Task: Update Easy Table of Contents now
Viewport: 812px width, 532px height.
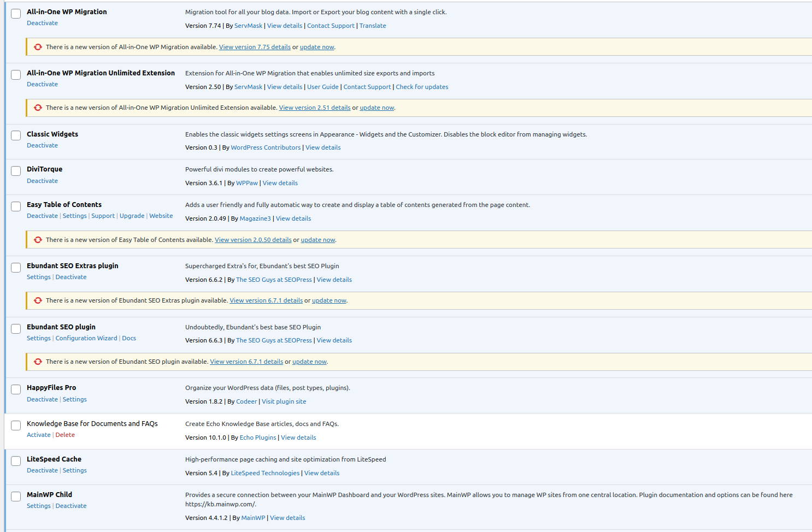Action: point(317,240)
